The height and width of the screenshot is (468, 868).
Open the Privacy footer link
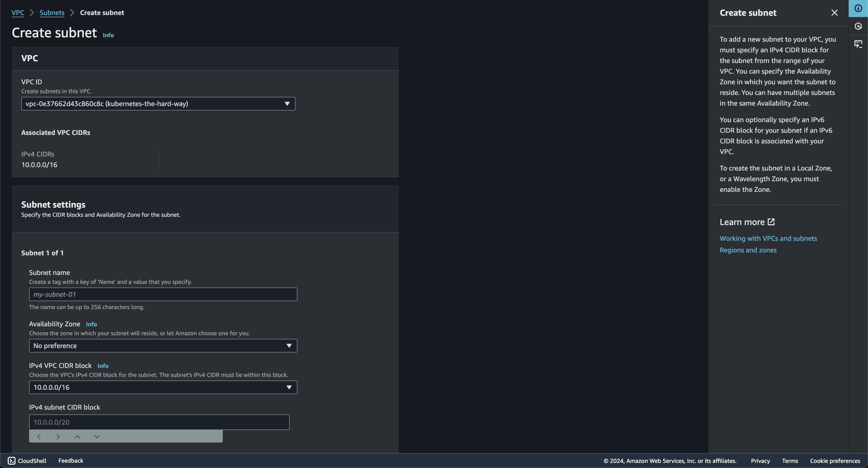pos(760,461)
